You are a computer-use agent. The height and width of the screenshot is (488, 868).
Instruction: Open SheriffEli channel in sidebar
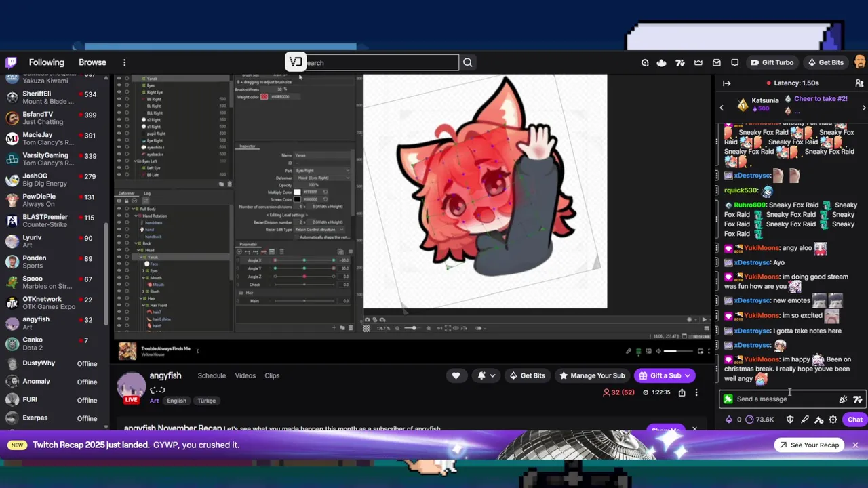(54, 97)
